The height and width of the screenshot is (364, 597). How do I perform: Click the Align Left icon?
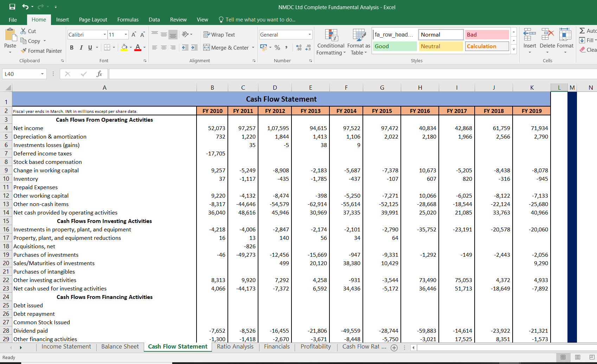pos(155,47)
